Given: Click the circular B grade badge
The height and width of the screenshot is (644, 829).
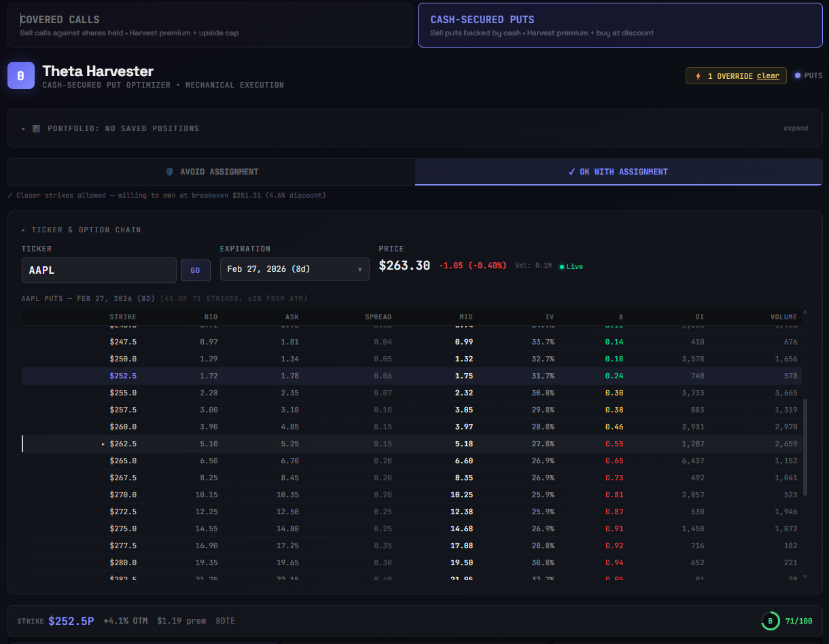Looking at the screenshot, I should click(x=770, y=620).
